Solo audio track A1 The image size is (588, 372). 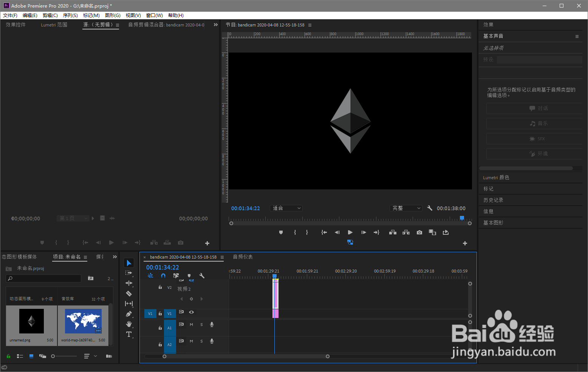pos(201,325)
